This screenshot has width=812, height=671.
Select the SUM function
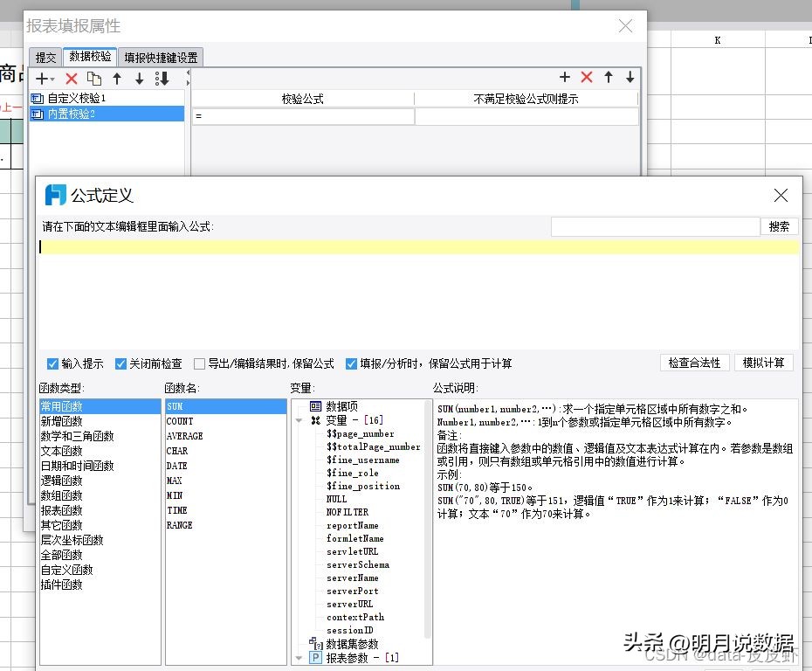(226, 406)
